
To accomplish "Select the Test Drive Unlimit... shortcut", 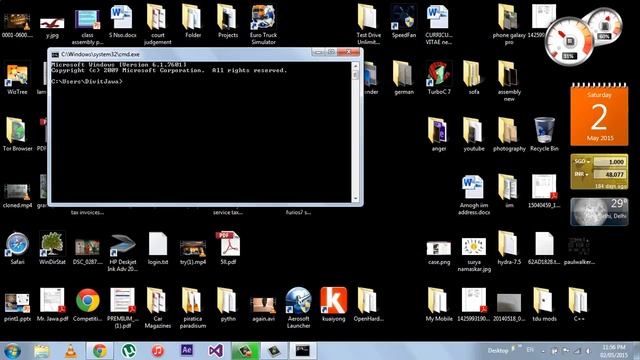I will pyautogui.click(x=368, y=24).
